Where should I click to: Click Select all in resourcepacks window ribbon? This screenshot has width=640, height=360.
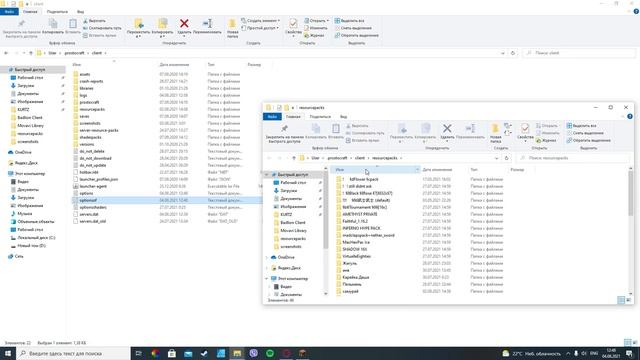(582, 126)
